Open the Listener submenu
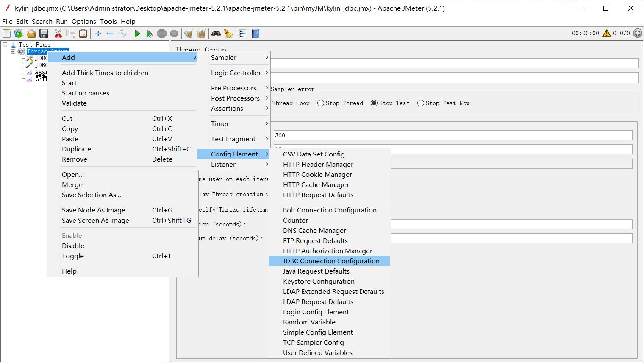 [x=233, y=164]
